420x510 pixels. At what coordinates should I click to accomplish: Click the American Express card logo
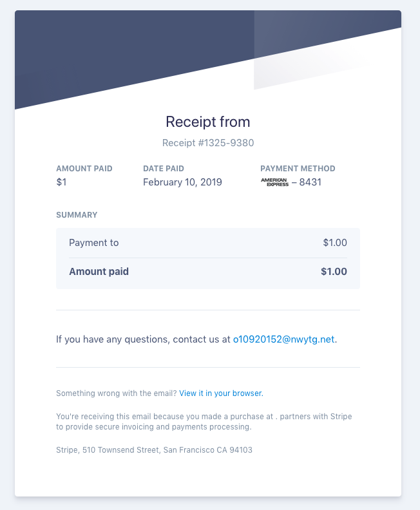tap(274, 182)
